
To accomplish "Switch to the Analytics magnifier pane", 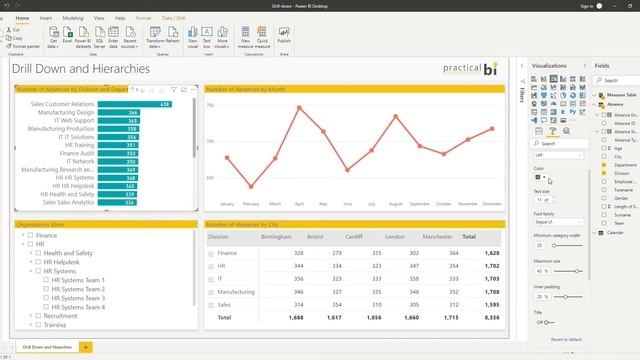I will 567,131.
